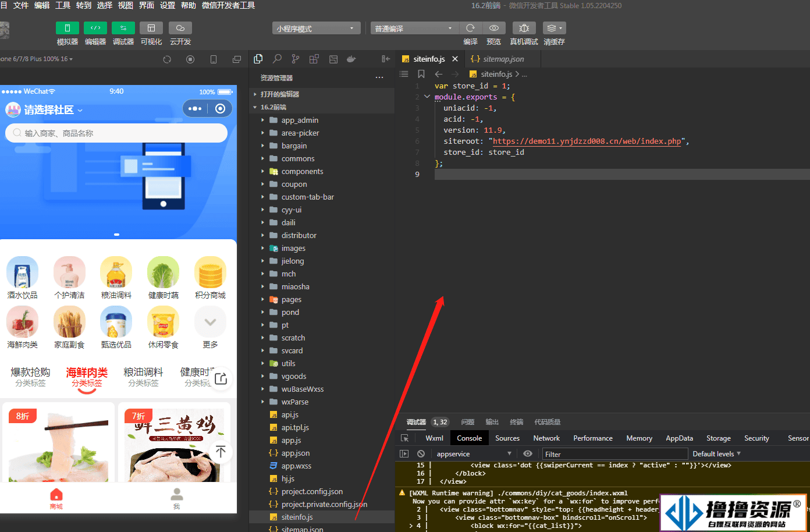
Task: Click the inspect element picker icon
Action: click(x=405, y=438)
